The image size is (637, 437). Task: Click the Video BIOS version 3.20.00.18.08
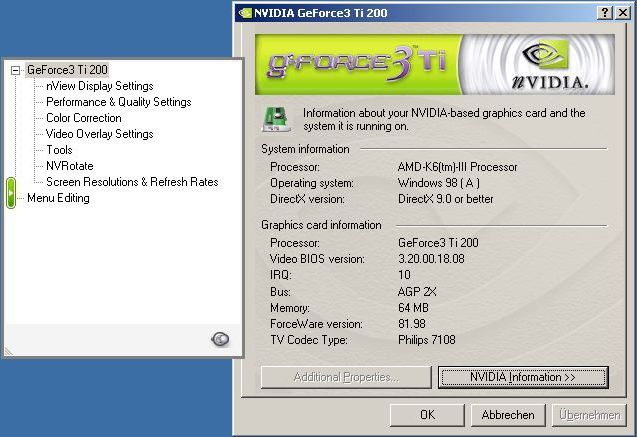coord(431,259)
